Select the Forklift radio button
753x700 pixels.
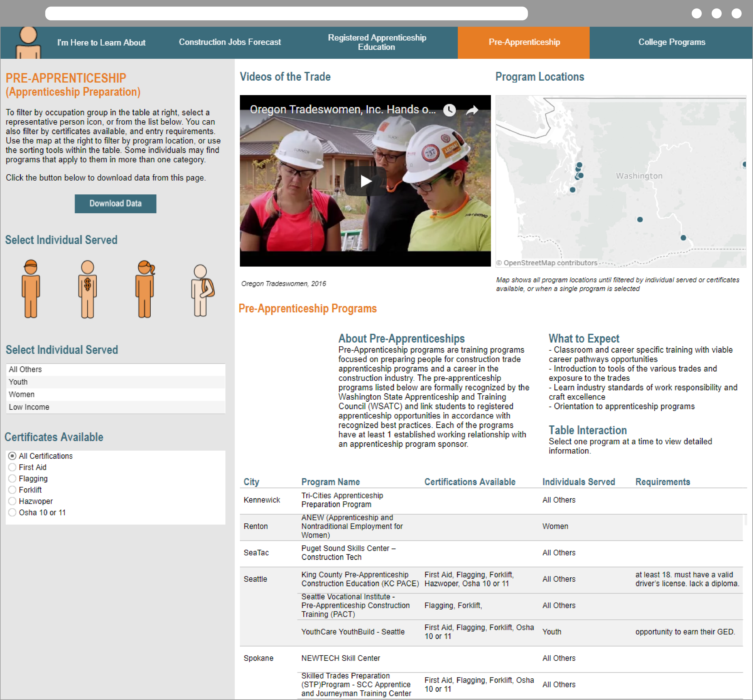click(12, 490)
